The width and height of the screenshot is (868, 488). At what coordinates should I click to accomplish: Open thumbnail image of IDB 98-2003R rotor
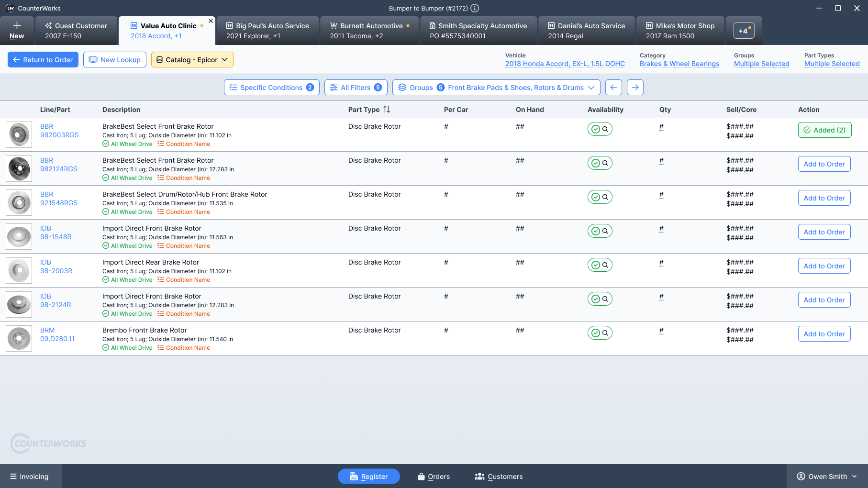click(x=19, y=270)
